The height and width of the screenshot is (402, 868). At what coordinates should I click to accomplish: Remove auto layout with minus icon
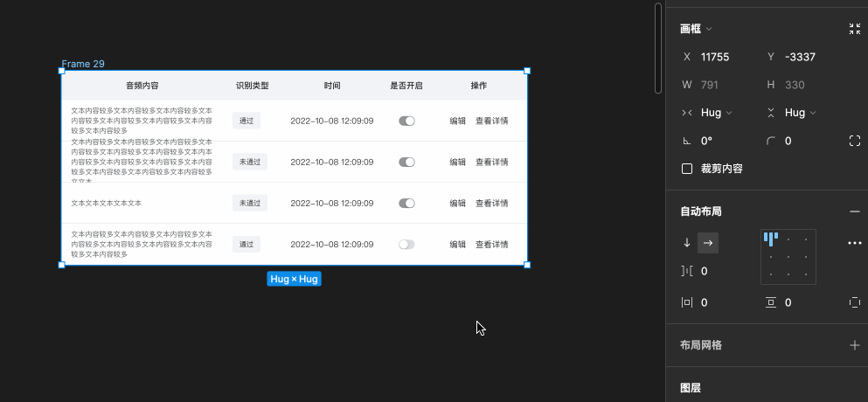click(855, 211)
